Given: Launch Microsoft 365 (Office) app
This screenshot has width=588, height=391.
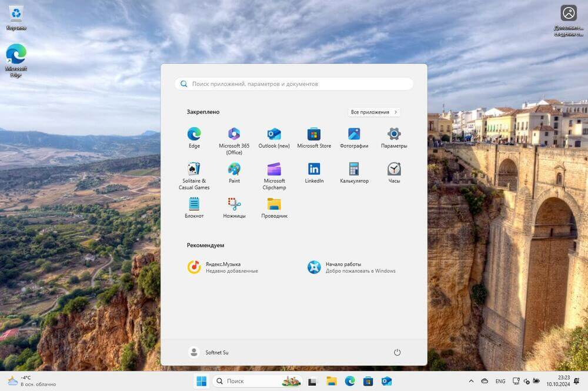Looking at the screenshot, I should 234,141.
